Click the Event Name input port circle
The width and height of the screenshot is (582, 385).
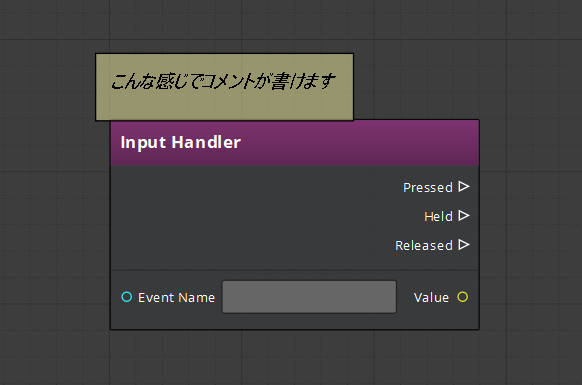[127, 297]
